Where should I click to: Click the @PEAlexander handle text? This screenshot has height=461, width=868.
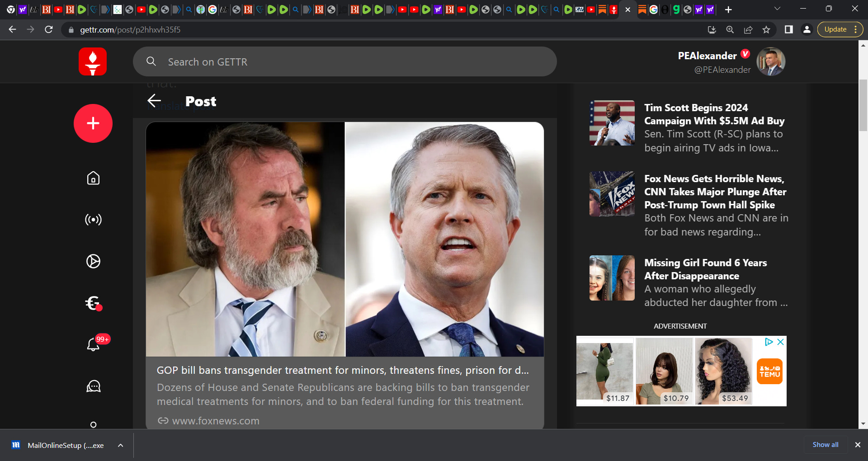click(x=722, y=70)
